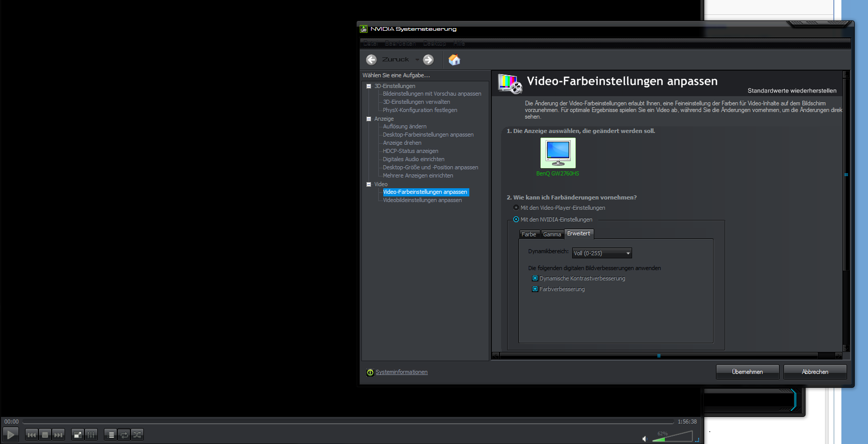Click the next track button in player
This screenshot has width=868, height=444.
point(58,435)
